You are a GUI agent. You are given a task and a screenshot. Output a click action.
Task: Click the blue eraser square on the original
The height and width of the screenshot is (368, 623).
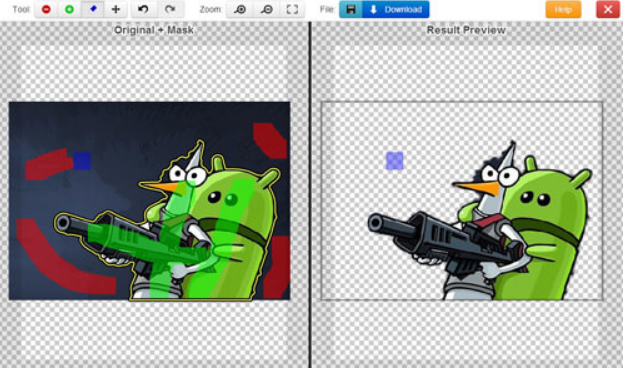(x=82, y=161)
